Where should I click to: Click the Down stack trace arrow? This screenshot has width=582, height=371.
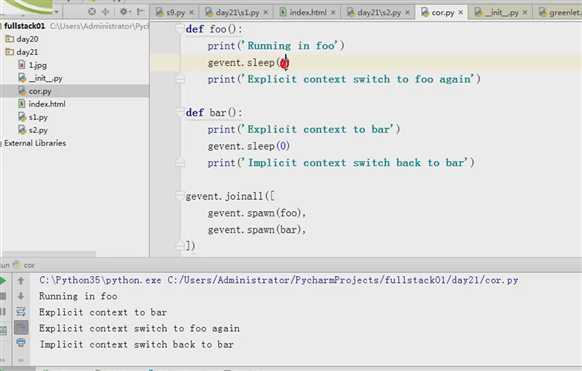21,296
